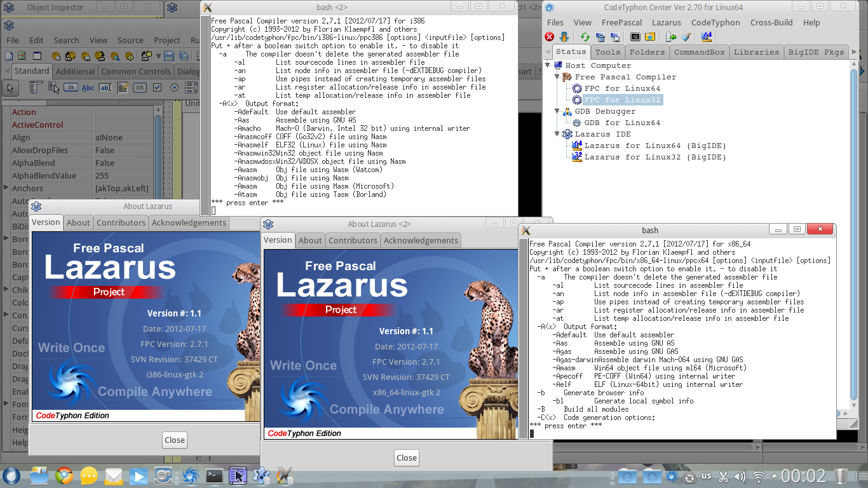Viewport: 868px width, 488px height.
Task: Select the TToggleBox On component icon
Action: click(x=140, y=88)
